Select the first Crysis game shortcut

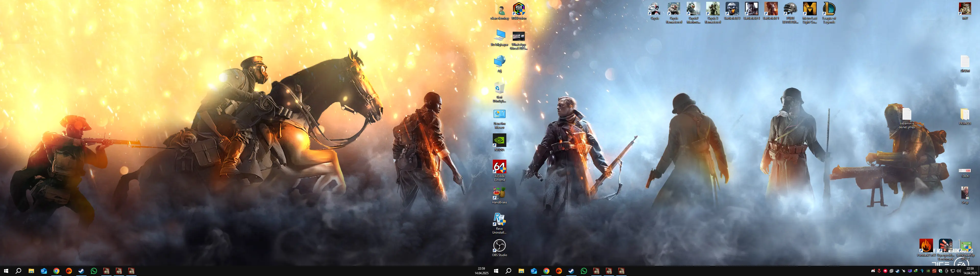(x=654, y=11)
